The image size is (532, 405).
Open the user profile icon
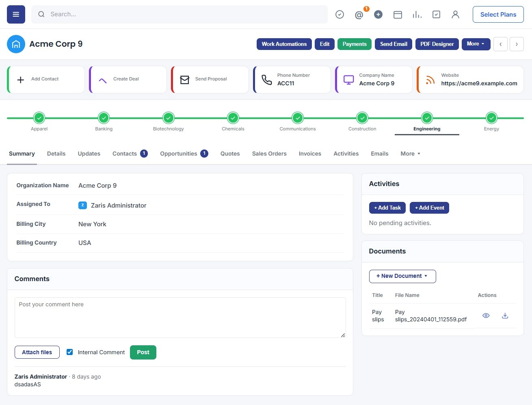(455, 15)
